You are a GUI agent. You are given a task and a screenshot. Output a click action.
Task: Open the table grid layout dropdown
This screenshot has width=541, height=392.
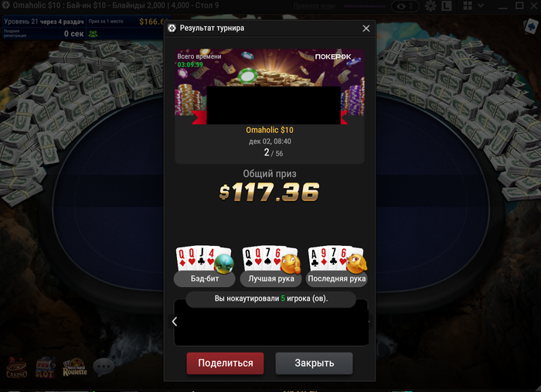[468, 6]
